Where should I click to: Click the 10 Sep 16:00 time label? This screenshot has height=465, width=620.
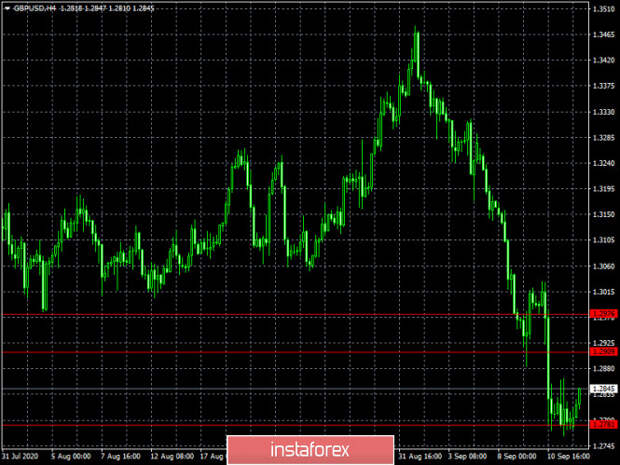tap(568, 456)
